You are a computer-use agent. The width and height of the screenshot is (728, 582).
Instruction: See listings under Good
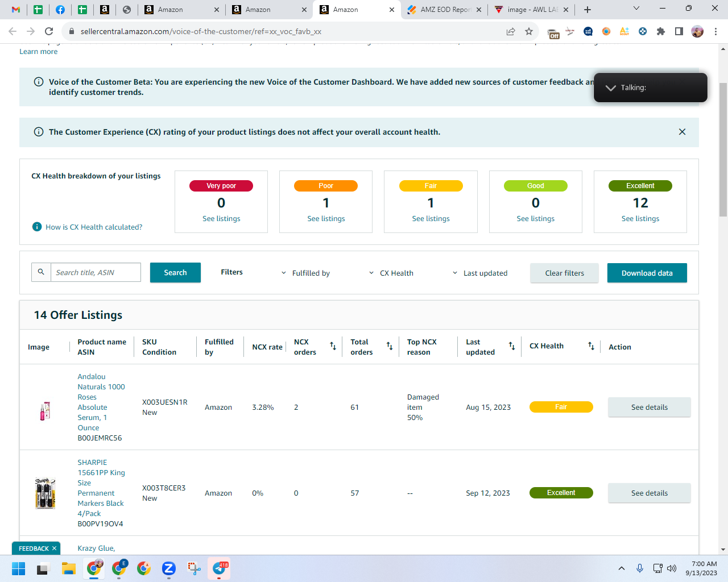point(535,218)
